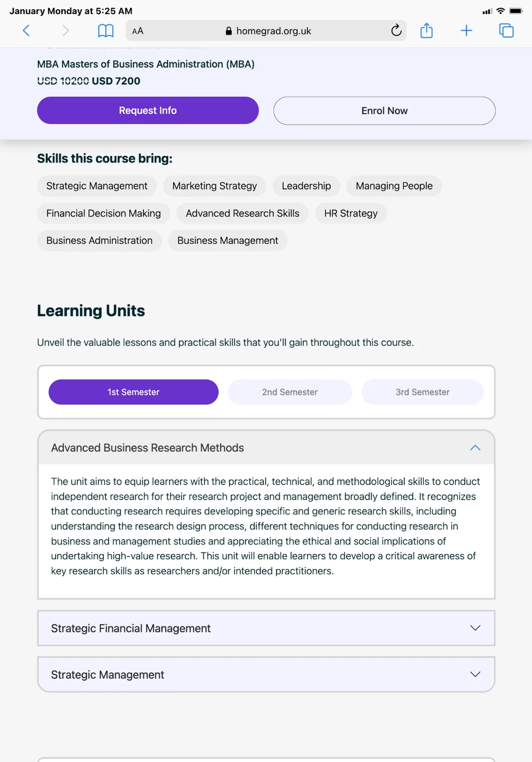Click the Leadership skill tag
Screen dimensions: 532x762
(x=306, y=186)
